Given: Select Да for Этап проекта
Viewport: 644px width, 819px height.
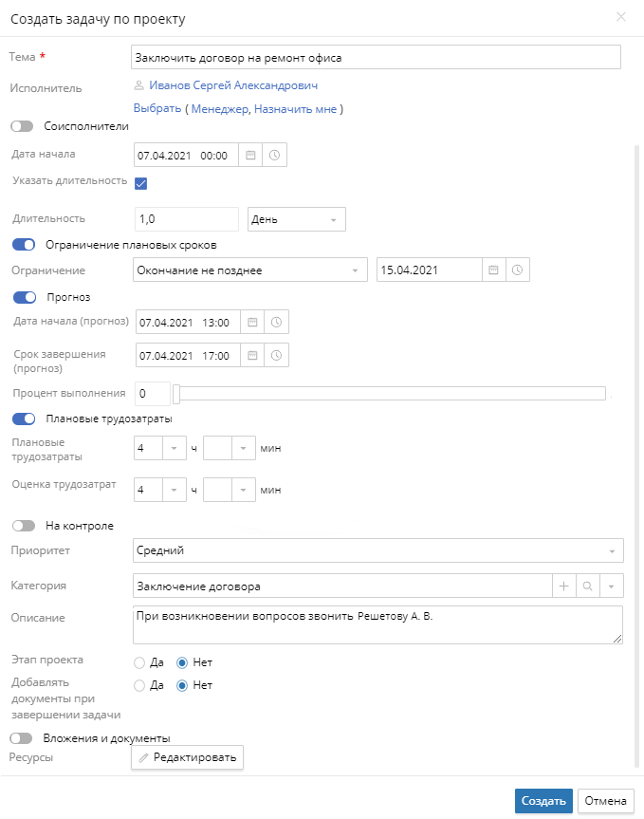Looking at the screenshot, I should click(x=141, y=662).
